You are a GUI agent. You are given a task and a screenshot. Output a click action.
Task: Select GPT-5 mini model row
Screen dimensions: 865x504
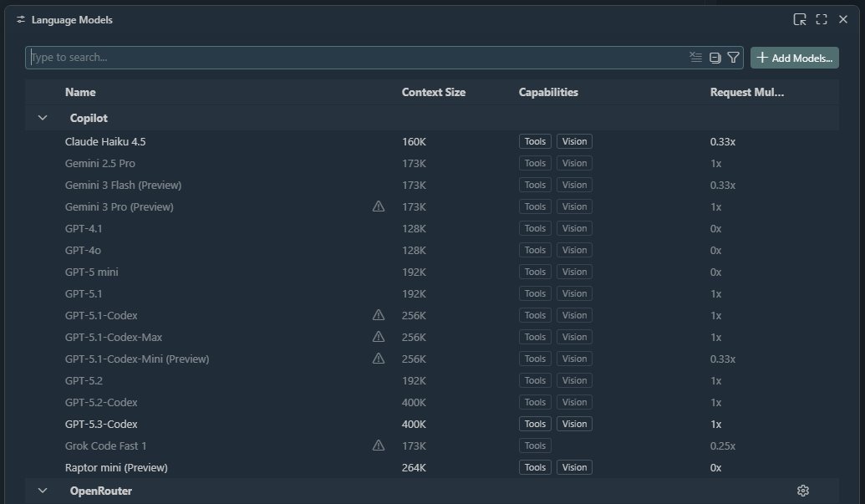(x=432, y=272)
